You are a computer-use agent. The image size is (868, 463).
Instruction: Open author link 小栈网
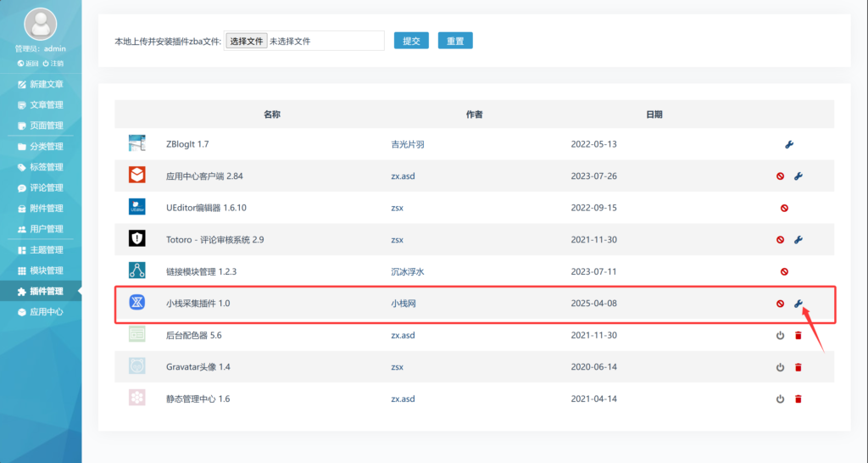coord(403,304)
